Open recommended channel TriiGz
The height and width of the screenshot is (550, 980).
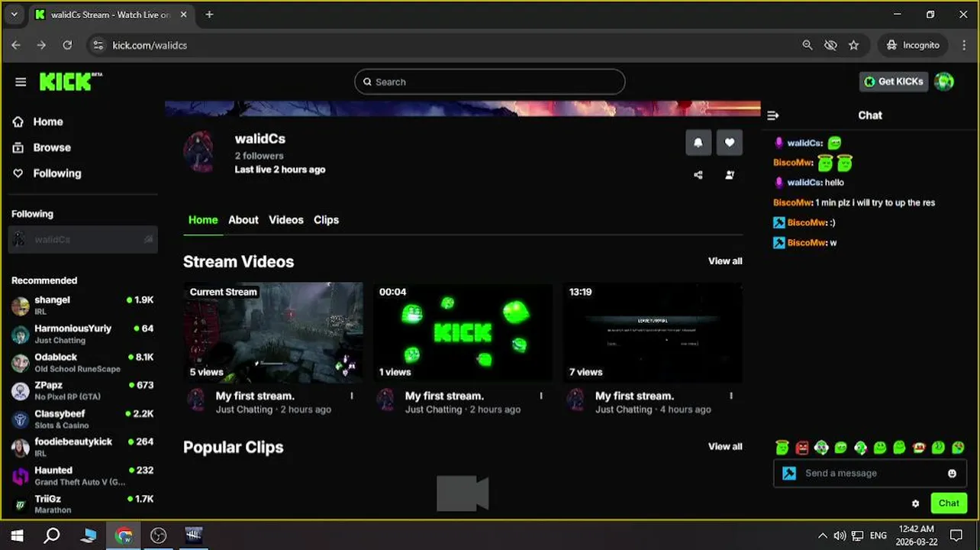tap(82, 504)
